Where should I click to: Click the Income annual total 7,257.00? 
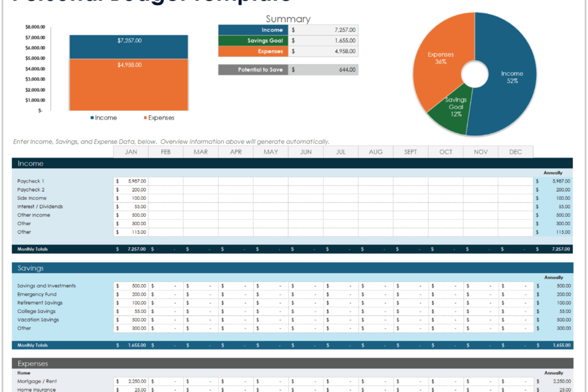click(x=553, y=249)
